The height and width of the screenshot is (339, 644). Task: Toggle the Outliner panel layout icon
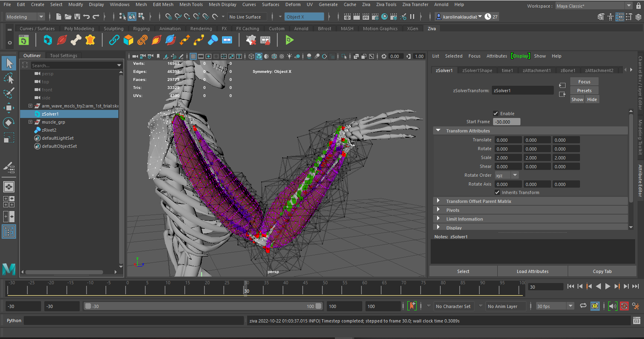9,232
